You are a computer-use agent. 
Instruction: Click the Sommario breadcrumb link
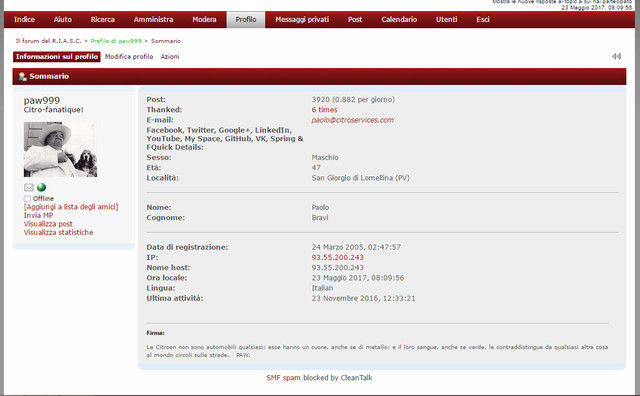click(x=166, y=41)
